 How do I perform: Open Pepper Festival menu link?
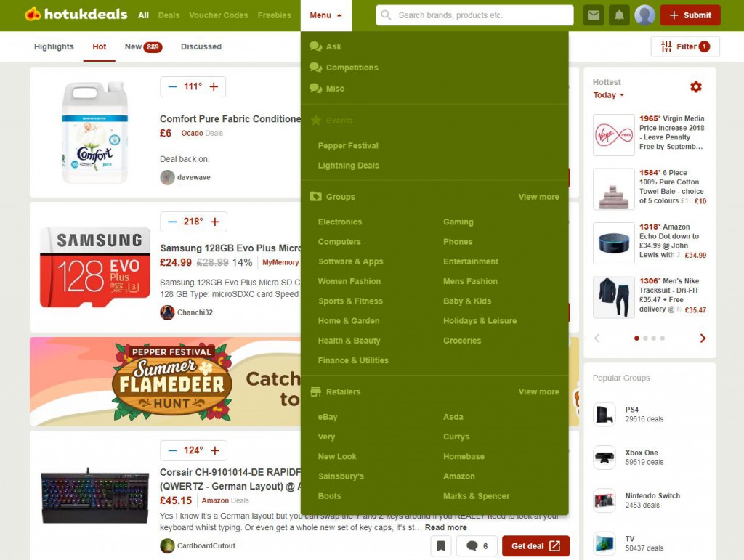coord(348,145)
